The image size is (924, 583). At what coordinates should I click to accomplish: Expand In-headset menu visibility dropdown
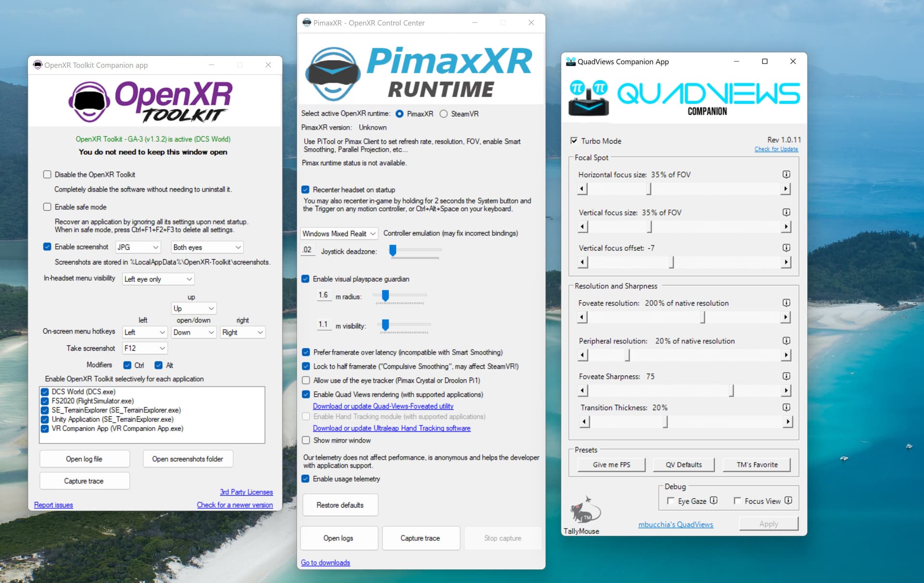coord(158,279)
